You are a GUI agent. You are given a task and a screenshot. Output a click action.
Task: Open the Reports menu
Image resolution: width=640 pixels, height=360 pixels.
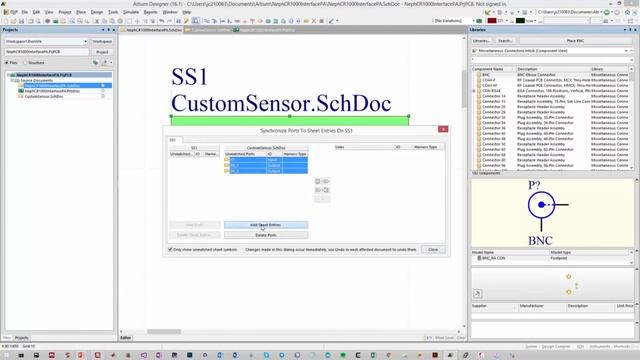150,12
